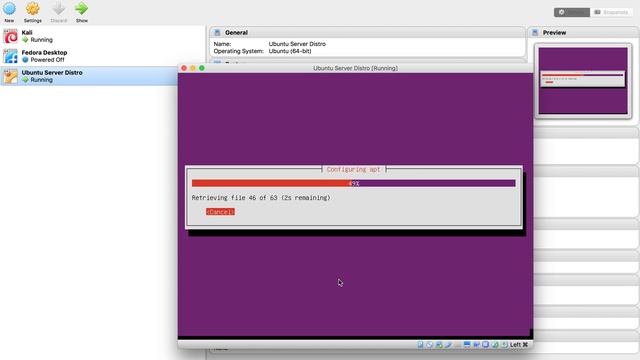
Task: Switch to the Snapshots view
Action: pos(611,12)
